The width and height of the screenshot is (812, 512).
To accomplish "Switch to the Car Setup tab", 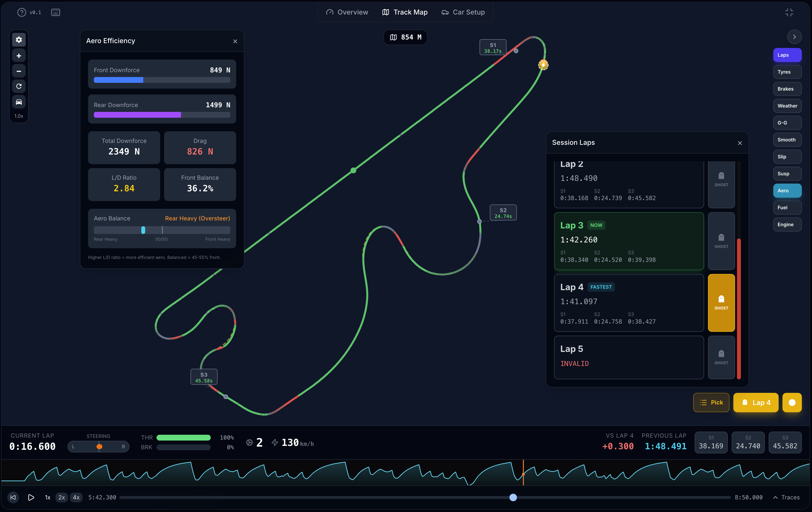I will 463,13.
